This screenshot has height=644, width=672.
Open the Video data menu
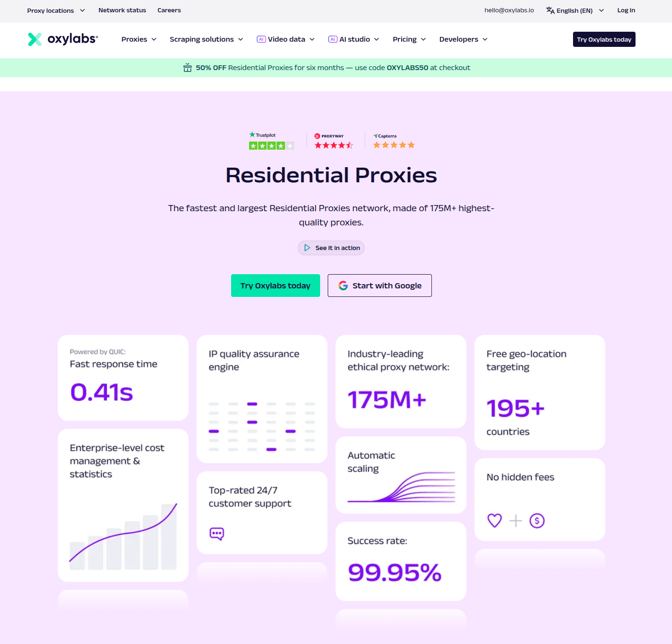click(286, 39)
